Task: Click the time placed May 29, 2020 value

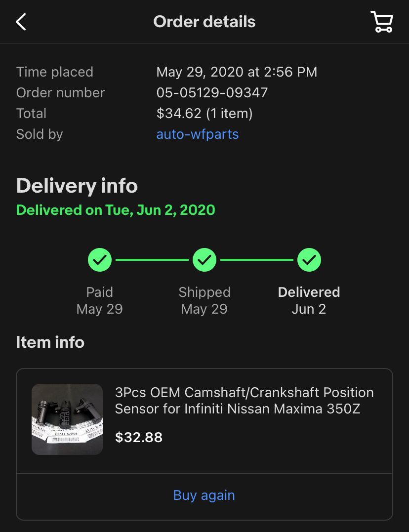Action: 237,72
